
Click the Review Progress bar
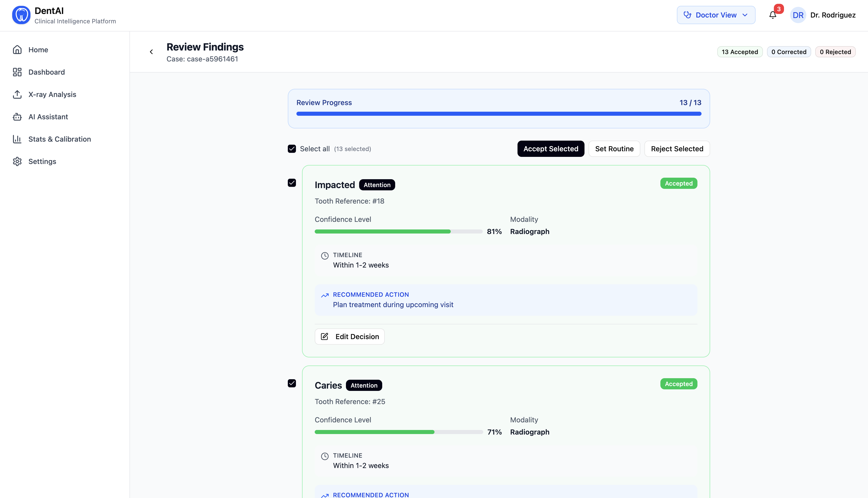pyautogui.click(x=499, y=113)
